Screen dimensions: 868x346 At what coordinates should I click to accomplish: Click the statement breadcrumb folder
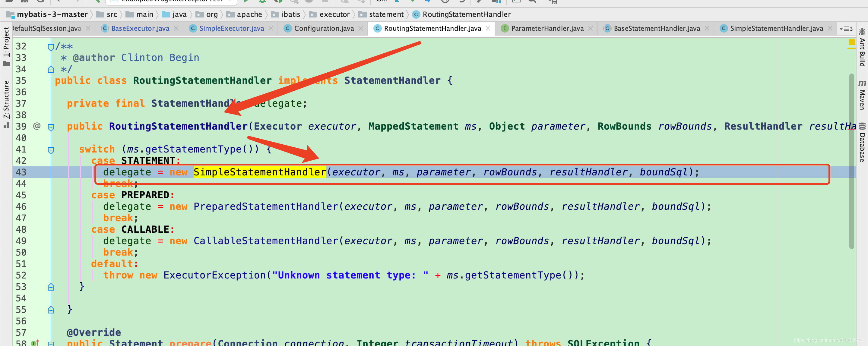(x=381, y=14)
